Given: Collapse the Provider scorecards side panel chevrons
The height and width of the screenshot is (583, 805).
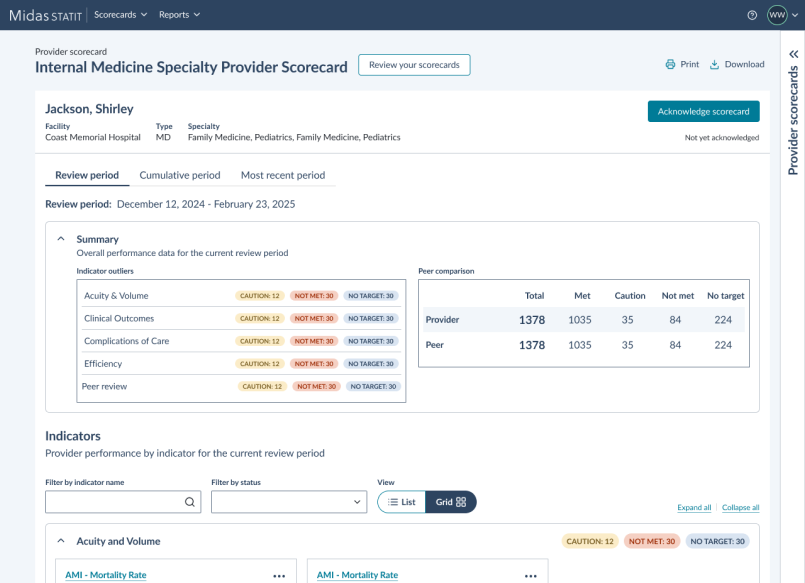Looking at the screenshot, I should (x=793, y=54).
